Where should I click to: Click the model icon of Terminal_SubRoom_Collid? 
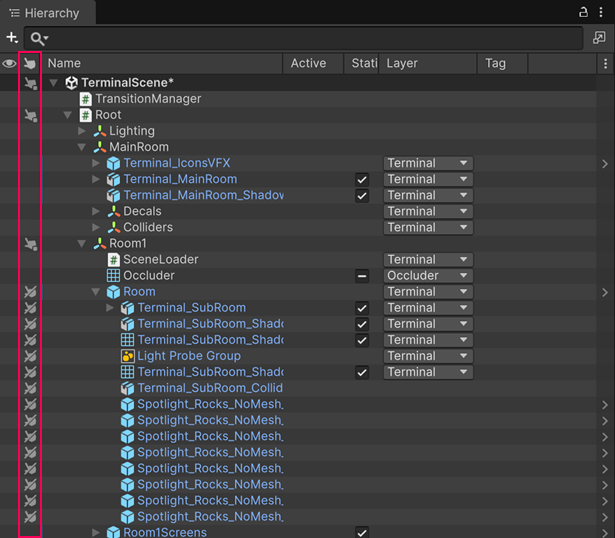127,388
